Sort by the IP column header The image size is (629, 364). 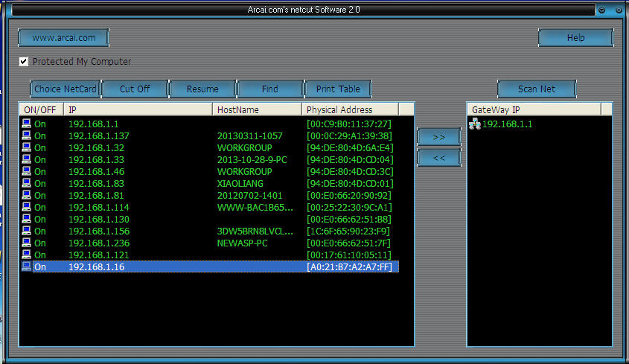click(138, 109)
